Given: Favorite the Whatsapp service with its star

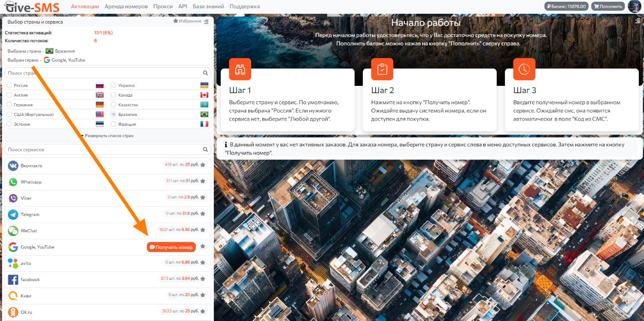Looking at the screenshot, I should point(203,181).
